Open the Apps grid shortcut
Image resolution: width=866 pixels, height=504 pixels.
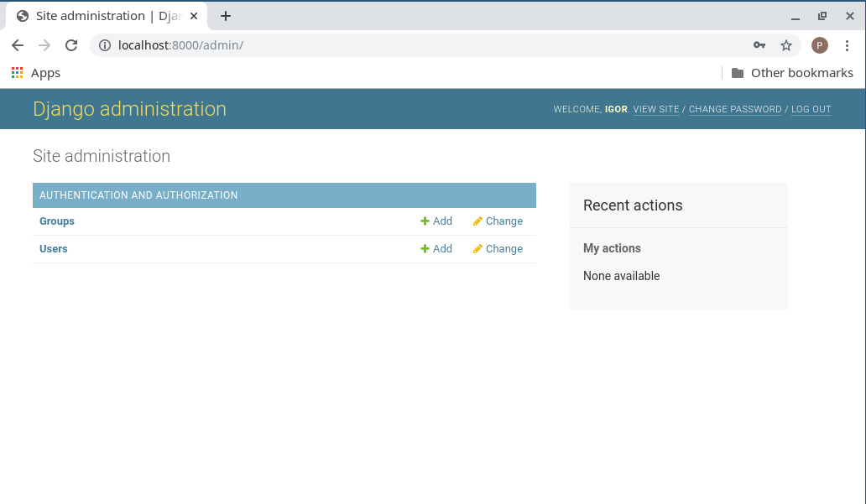36,73
